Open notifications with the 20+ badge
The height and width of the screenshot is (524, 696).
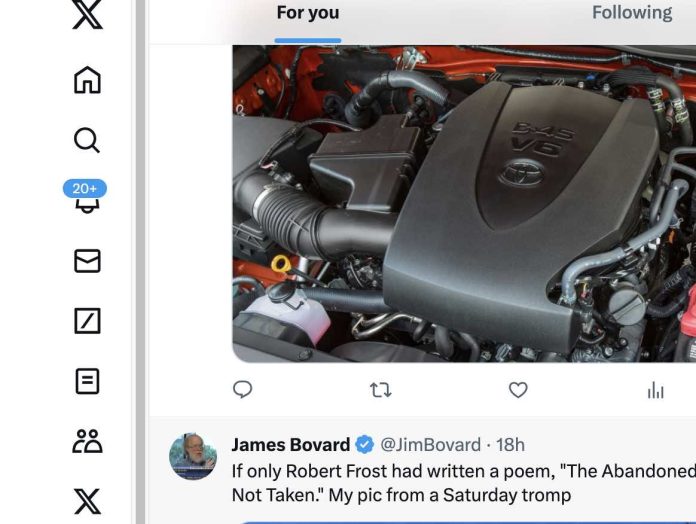85,197
